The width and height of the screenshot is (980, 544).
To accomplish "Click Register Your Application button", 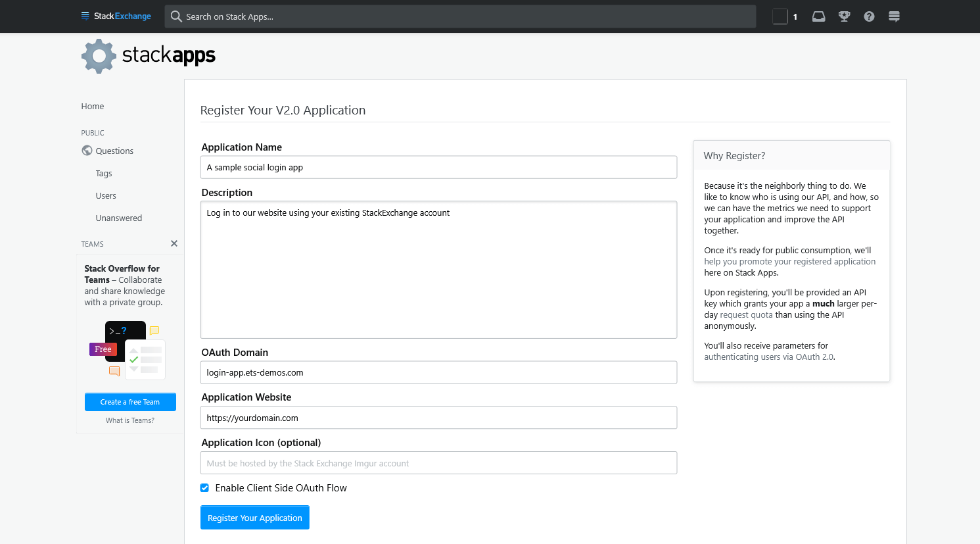I will [x=255, y=518].
